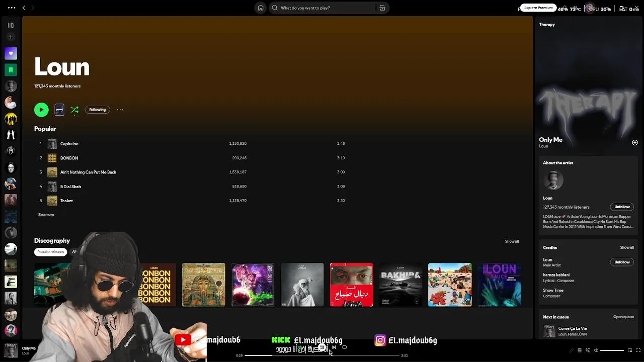Play the track Capitaine

click(x=69, y=144)
